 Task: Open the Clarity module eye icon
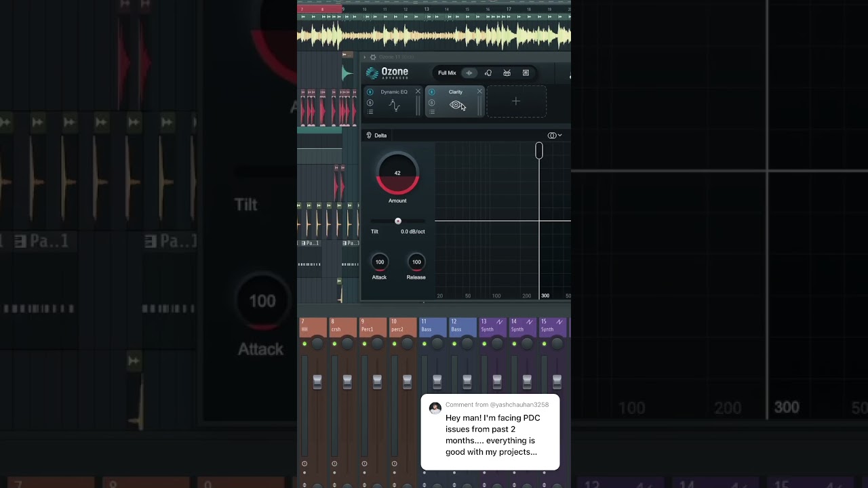[456, 105]
